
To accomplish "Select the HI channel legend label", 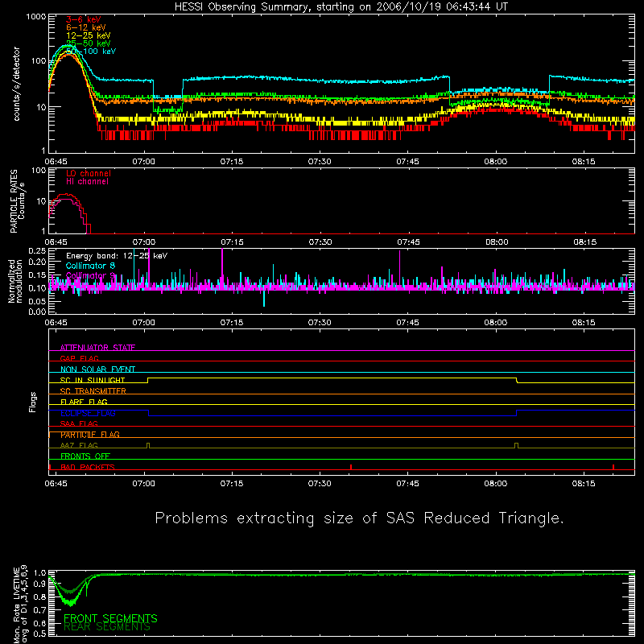I will (x=87, y=181).
